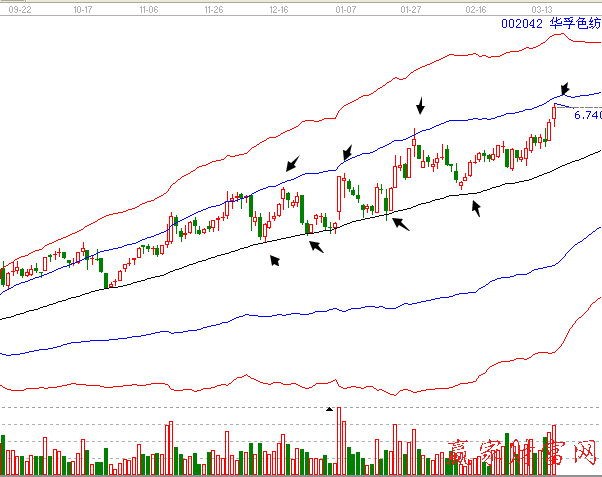Click the 03-13 date marker

(x=542, y=6)
